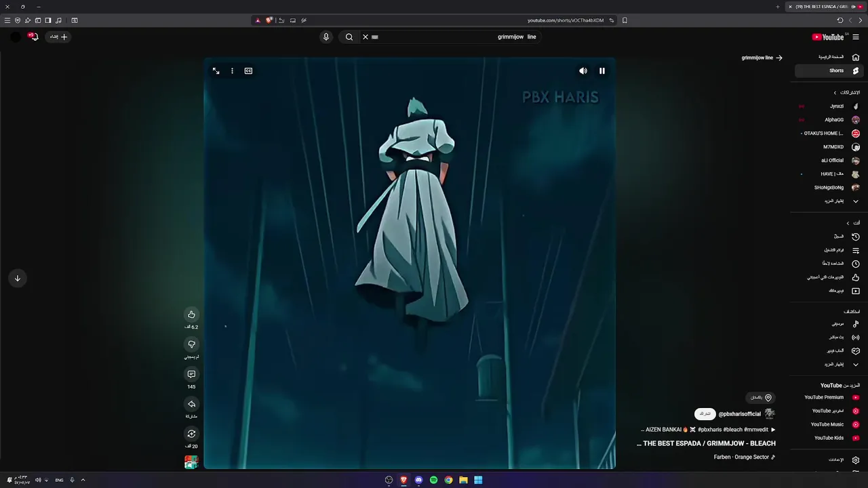868x488 pixels.
Task: Open Live under Explore
Action: (x=829, y=338)
